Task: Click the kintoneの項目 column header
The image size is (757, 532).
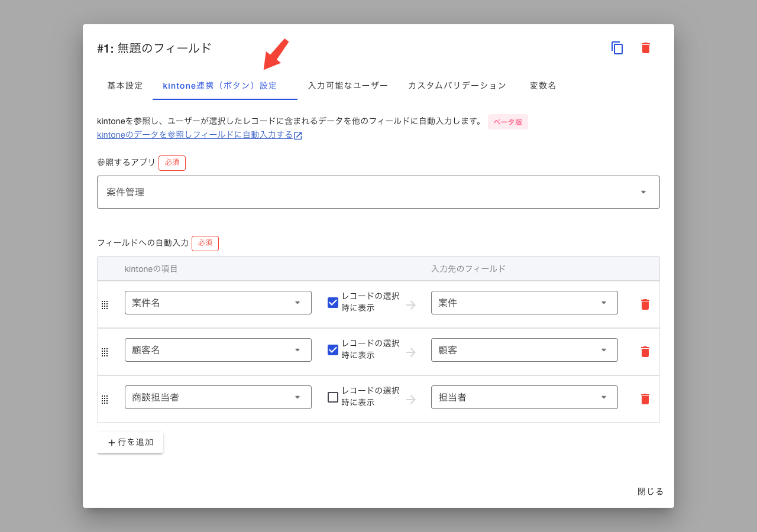Action: click(x=151, y=268)
